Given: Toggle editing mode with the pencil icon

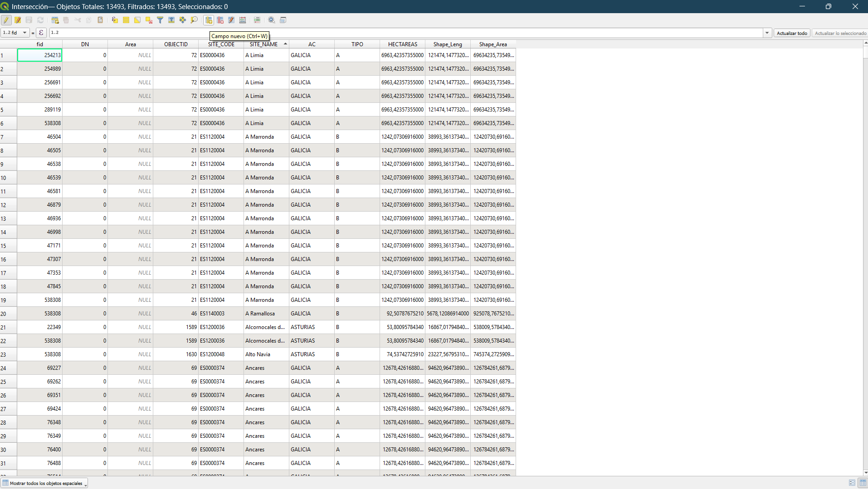Looking at the screenshot, I should (x=6, y=20).
